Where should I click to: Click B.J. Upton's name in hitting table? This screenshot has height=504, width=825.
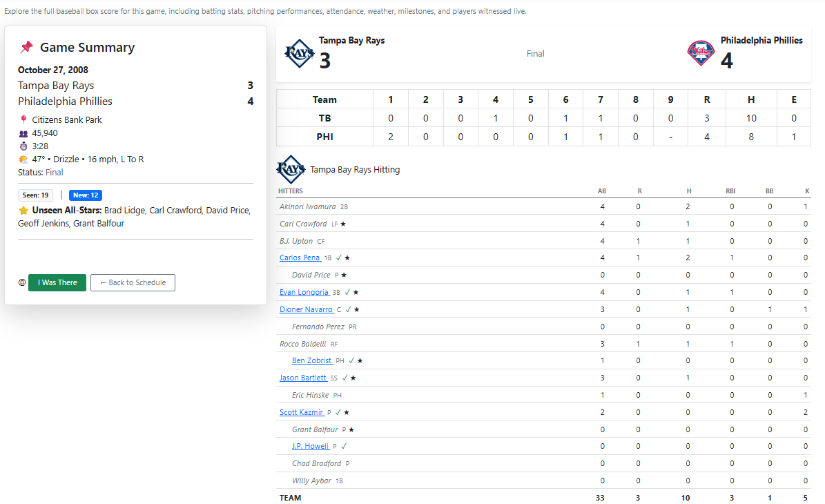(x=296, y=241)
